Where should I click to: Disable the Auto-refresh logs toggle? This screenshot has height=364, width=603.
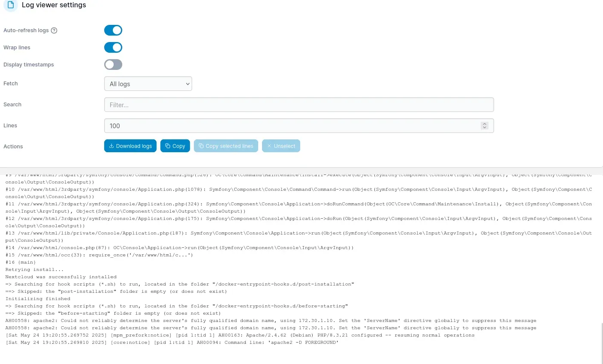pos(113,30)
